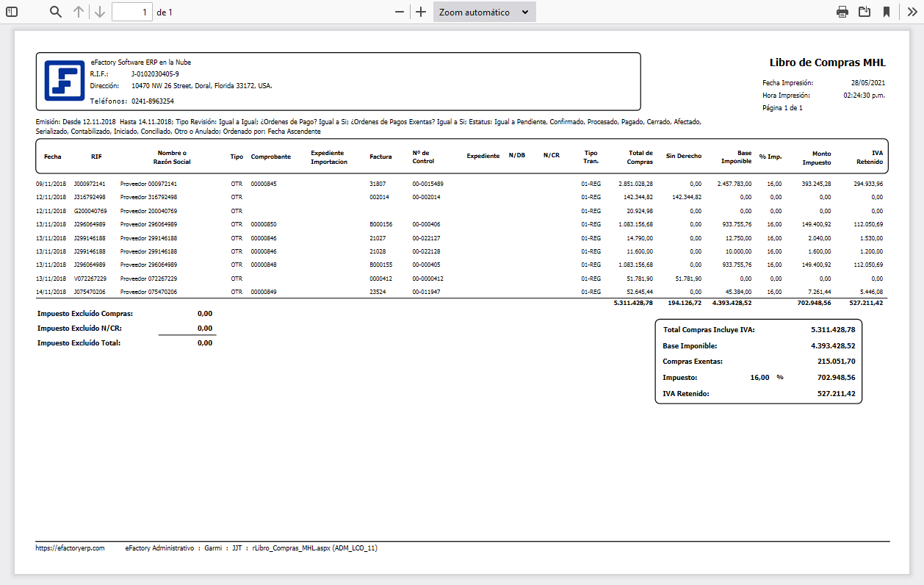The image size is (924, 585).
Task: Click the Libro de Compras MHL title
Action: click(x=827, y=62)
